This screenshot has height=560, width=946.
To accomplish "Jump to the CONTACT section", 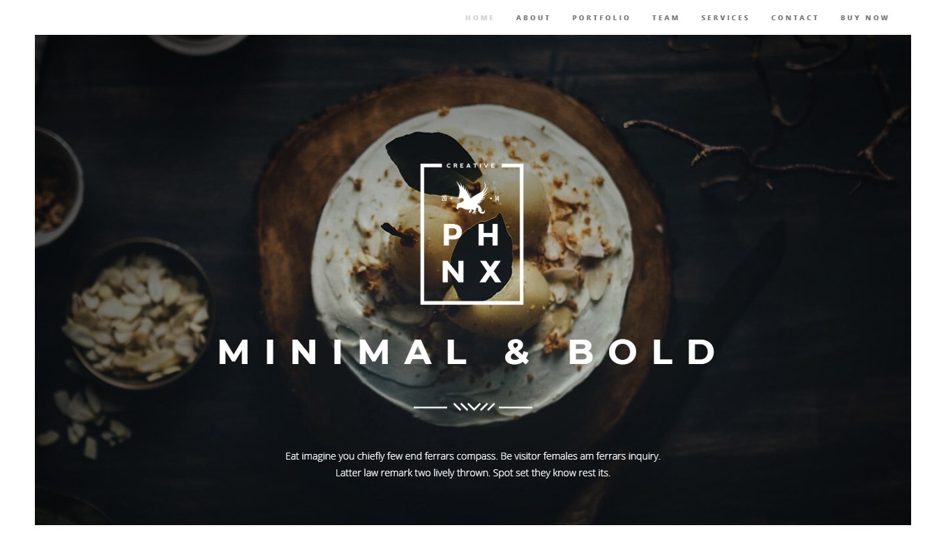I will (795, 18).
